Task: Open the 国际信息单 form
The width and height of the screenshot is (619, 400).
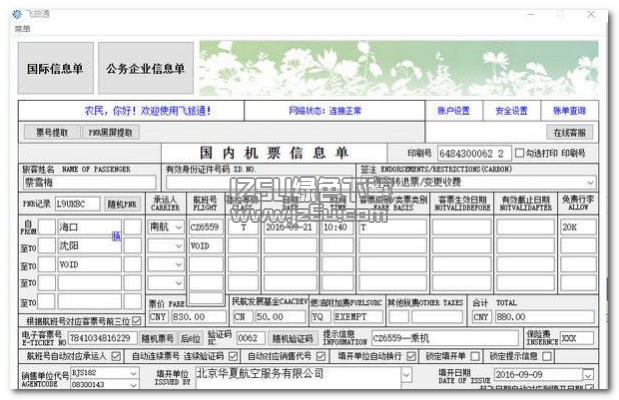Action: click(x=55, y=68)
